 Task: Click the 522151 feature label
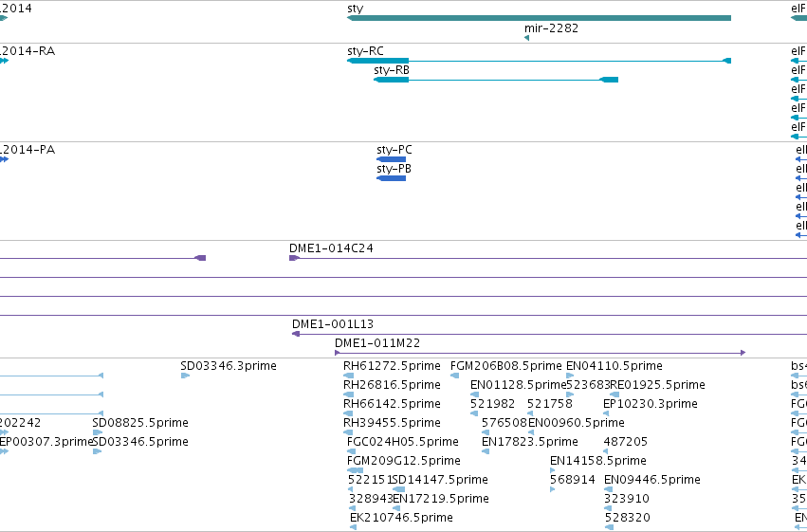pyautogui.click(x=370, y=481)
